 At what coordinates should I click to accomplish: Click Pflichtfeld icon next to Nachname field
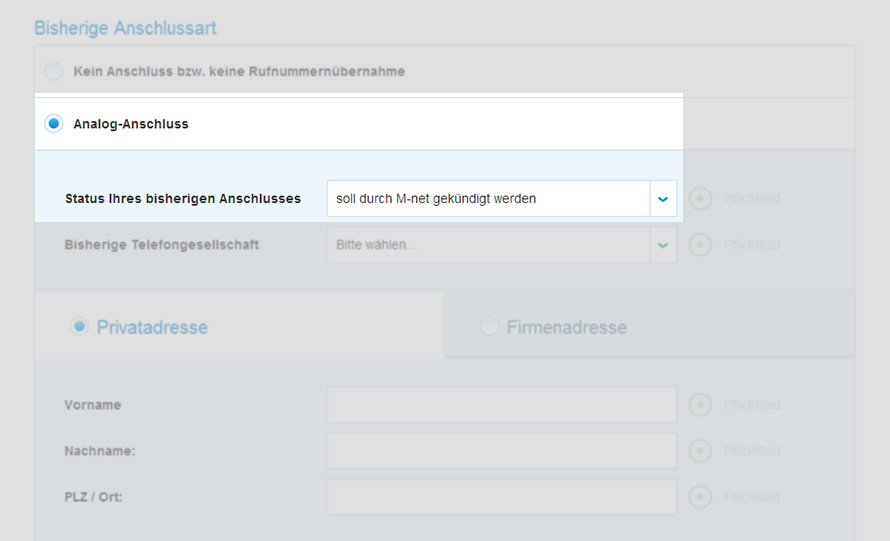(x=701, y=451)
